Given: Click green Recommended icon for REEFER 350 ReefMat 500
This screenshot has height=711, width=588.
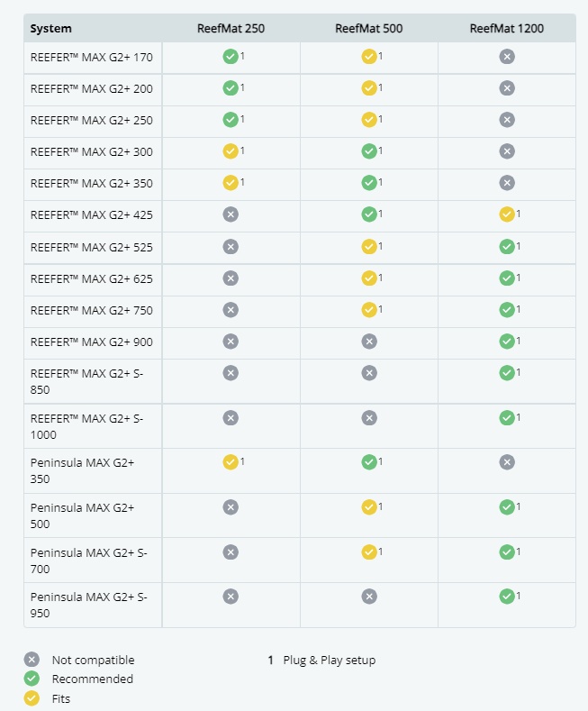Looking at the screenshot, I should point(369,183).
